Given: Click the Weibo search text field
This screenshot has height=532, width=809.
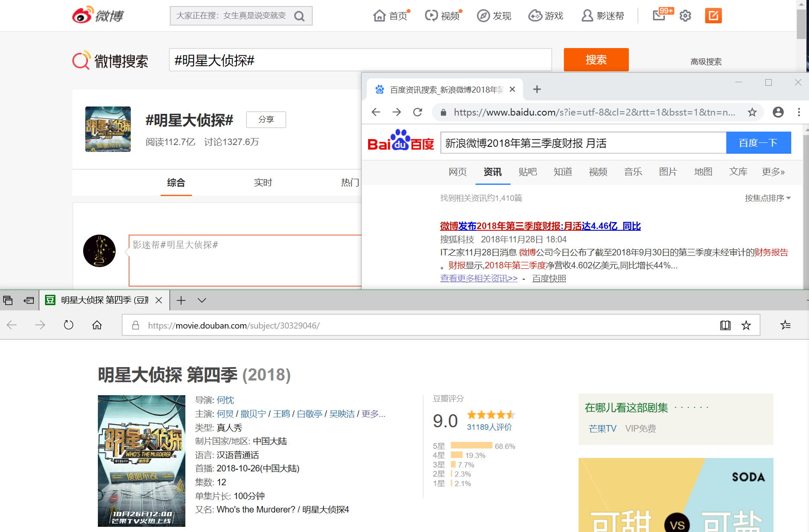Looking at the screenshot, I should click(359, 60).
